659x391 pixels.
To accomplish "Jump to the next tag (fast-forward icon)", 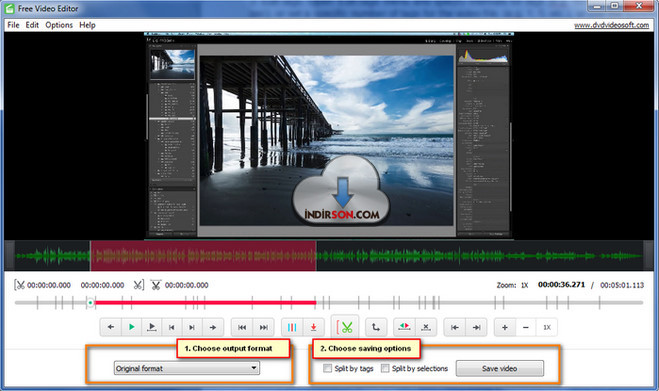I will pyautogui.click(x=264, y=327).
